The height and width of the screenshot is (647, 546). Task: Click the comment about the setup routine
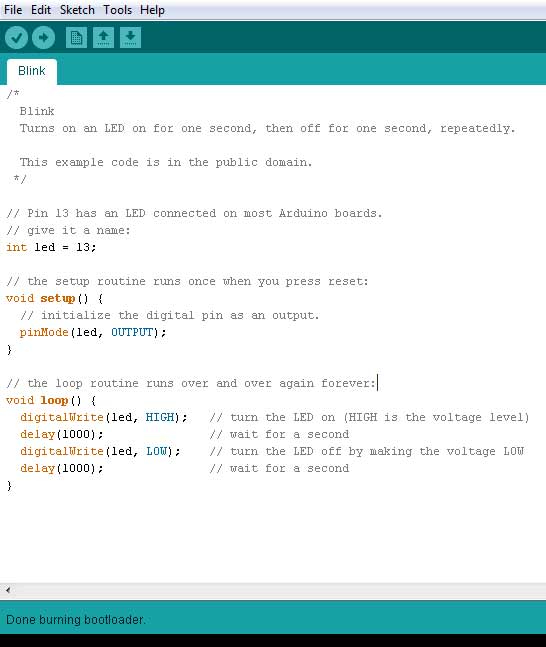tap(187, 281)
